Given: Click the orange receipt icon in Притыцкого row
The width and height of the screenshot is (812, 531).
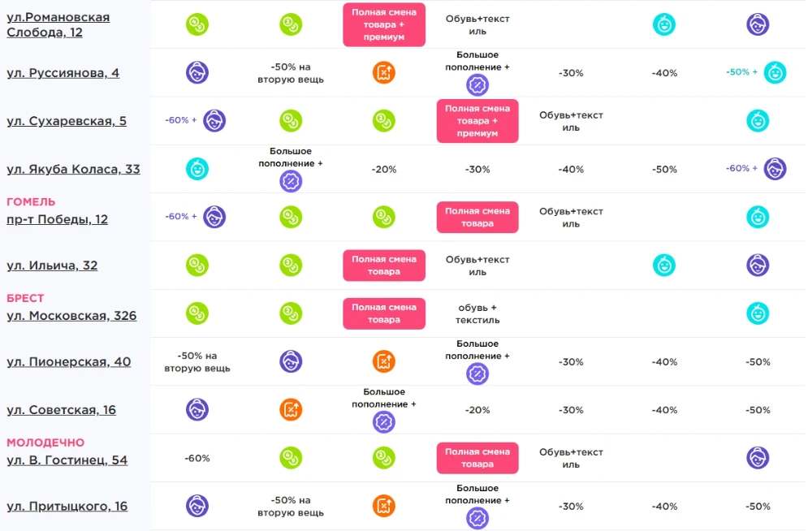Looking at the screenshot, I should click(x=384, y=506).
